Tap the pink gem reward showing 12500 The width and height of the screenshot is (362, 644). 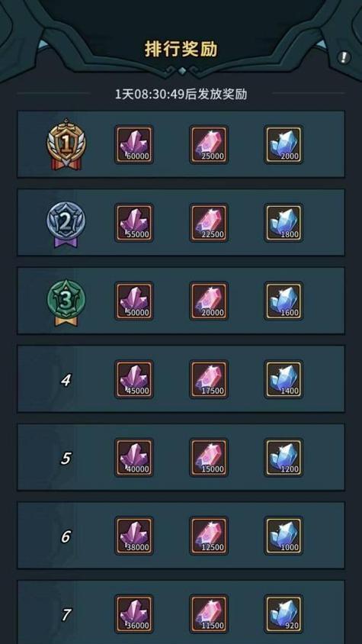coord(209,536)
